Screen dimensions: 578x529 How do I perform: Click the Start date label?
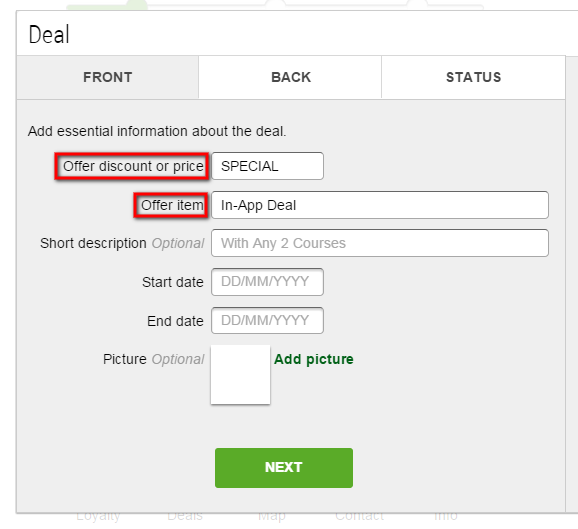click(173, 282)
